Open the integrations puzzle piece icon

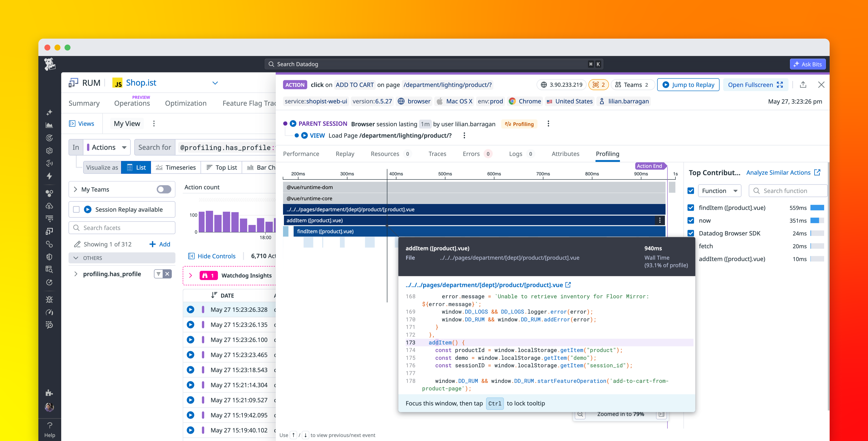click(x=49, y=393)
